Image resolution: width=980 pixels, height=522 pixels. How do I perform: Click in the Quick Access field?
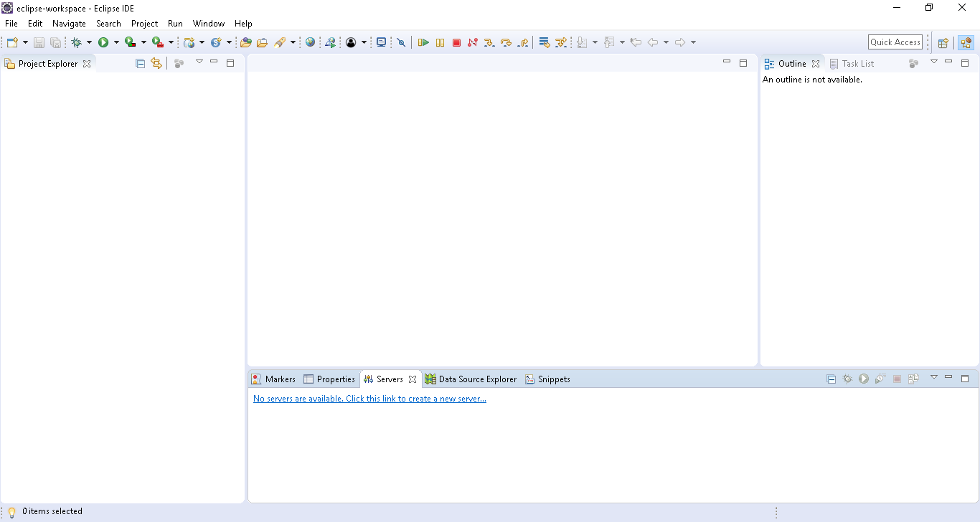(895, 42)
